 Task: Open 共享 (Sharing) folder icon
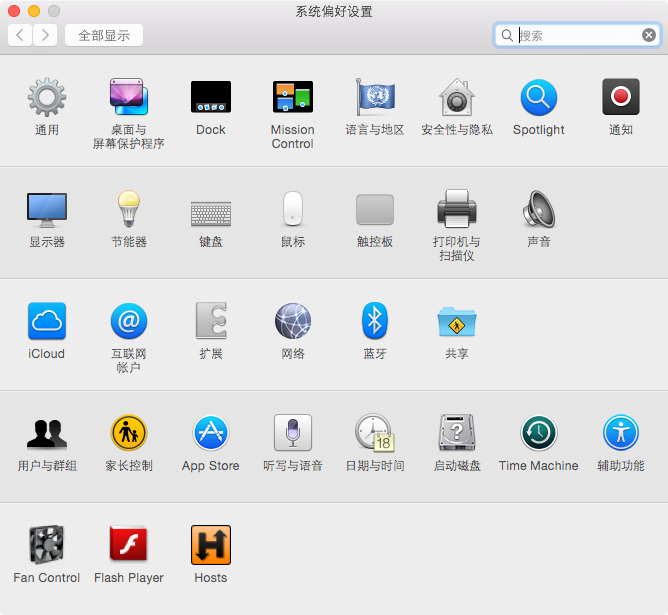457,322
